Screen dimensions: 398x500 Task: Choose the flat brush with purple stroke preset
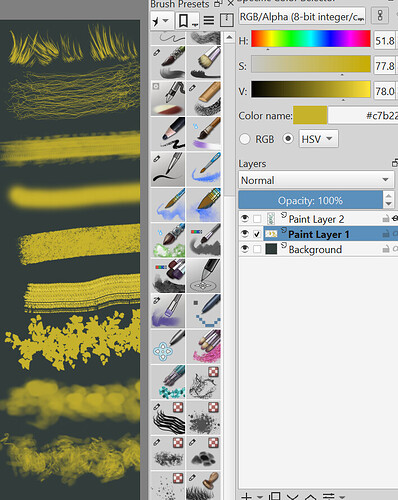point(168,311)
